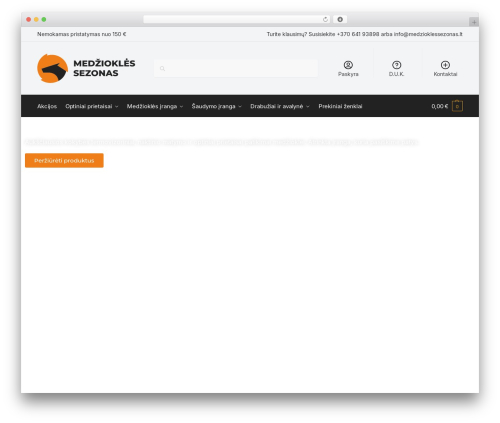Expand the Drabužiai ir avalynė submenu arrow
This screenshot has height=423, width=500.
point(308,106)
